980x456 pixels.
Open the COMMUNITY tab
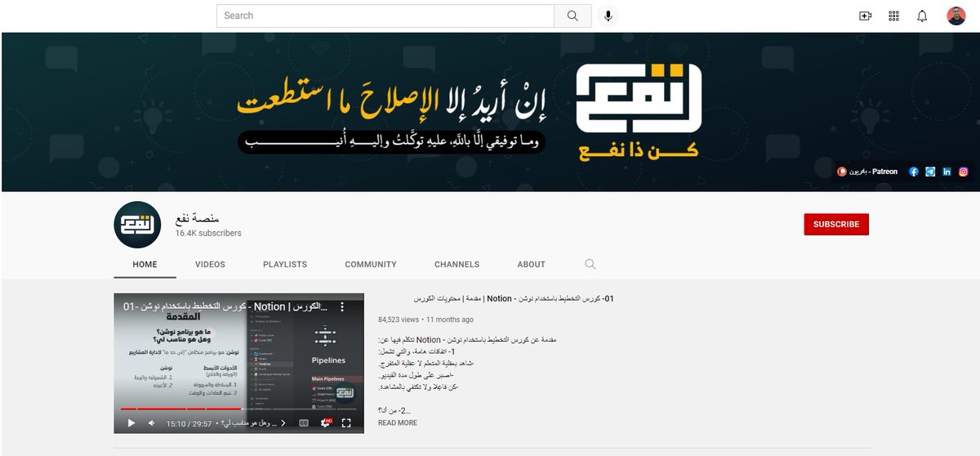371,264
